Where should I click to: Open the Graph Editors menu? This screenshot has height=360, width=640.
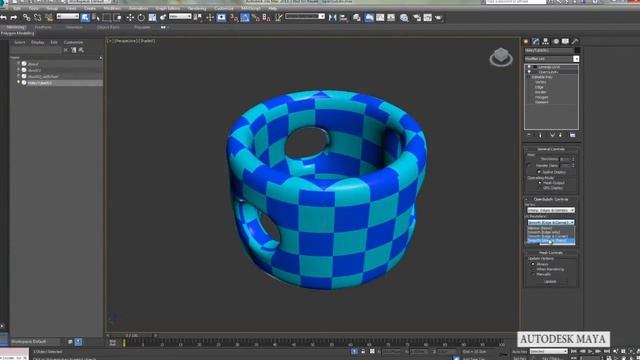pyautogui.click(x=167, y=8)
